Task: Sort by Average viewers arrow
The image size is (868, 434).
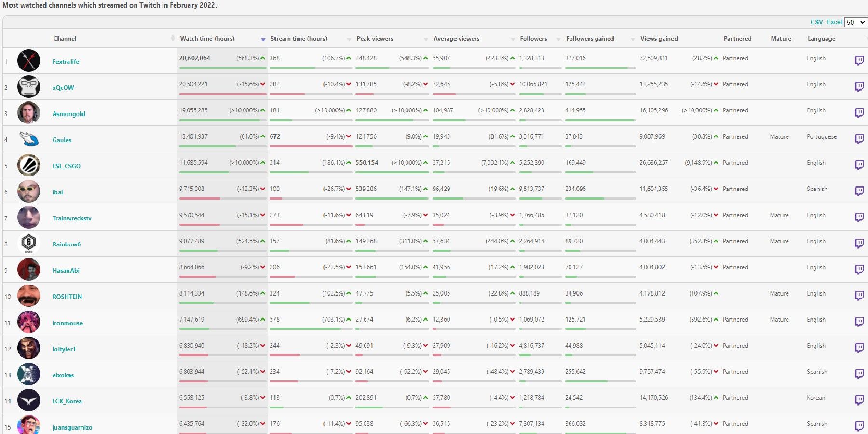Action: [x=513, y=39]
